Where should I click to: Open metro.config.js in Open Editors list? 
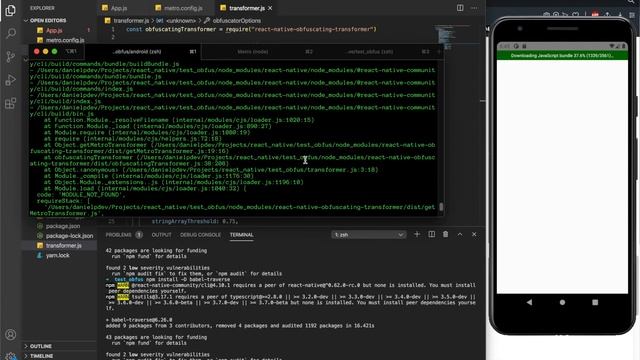[64, 40]
